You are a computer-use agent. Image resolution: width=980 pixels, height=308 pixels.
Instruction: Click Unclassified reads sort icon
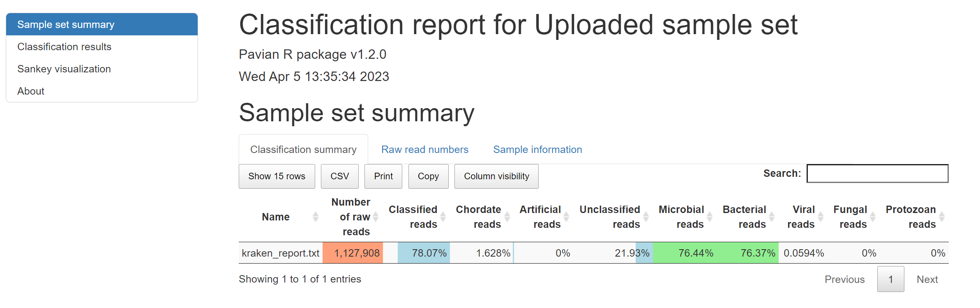click(x=646, y=217)
